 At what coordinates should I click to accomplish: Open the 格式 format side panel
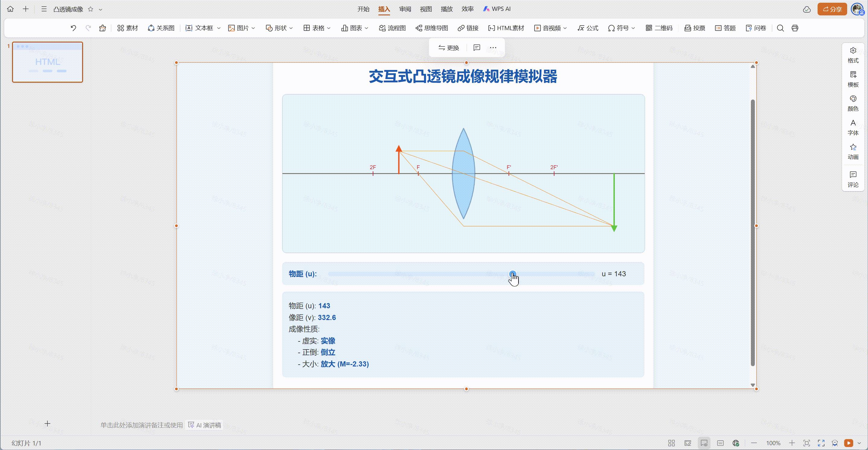pyautogui.click(x=853, y=55)
